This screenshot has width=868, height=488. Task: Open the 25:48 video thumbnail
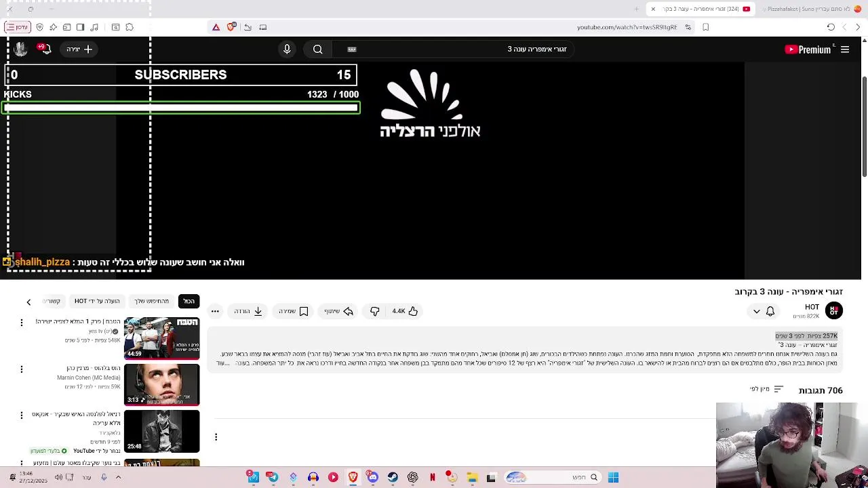(162, 431)
